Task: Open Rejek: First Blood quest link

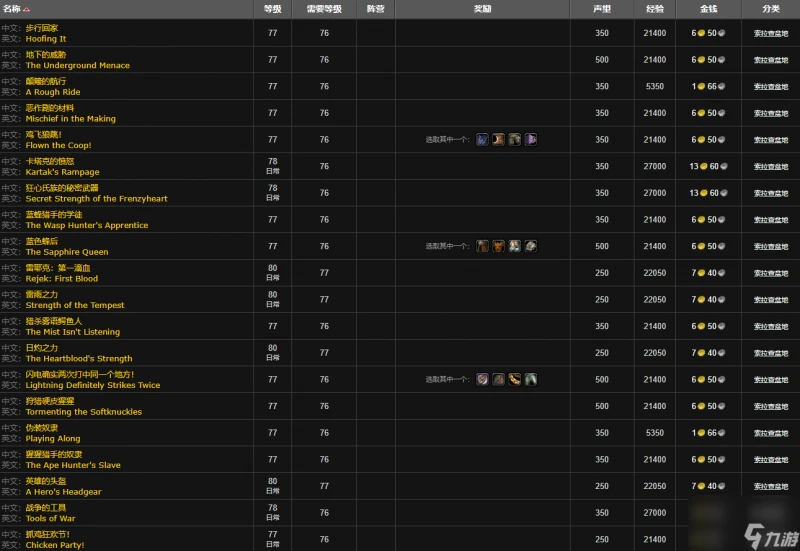Action: [x=62, y=279]
